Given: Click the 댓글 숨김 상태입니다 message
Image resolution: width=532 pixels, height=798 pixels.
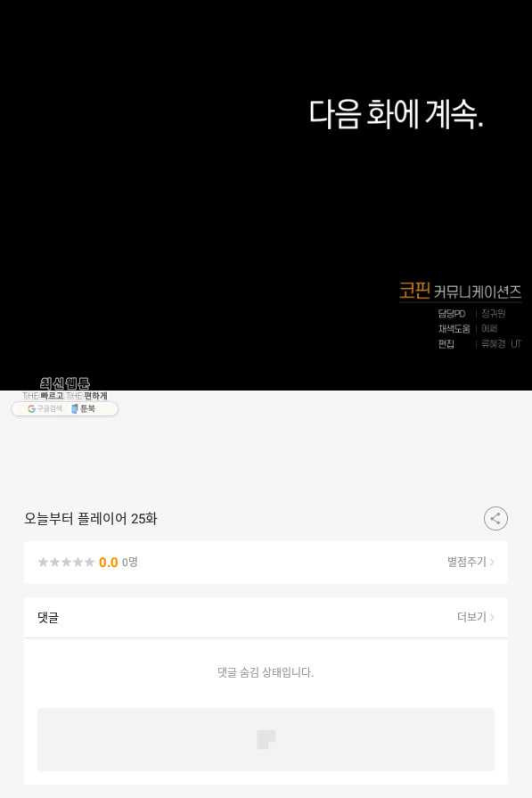Looking at the screenshot, I should (266, 672).
